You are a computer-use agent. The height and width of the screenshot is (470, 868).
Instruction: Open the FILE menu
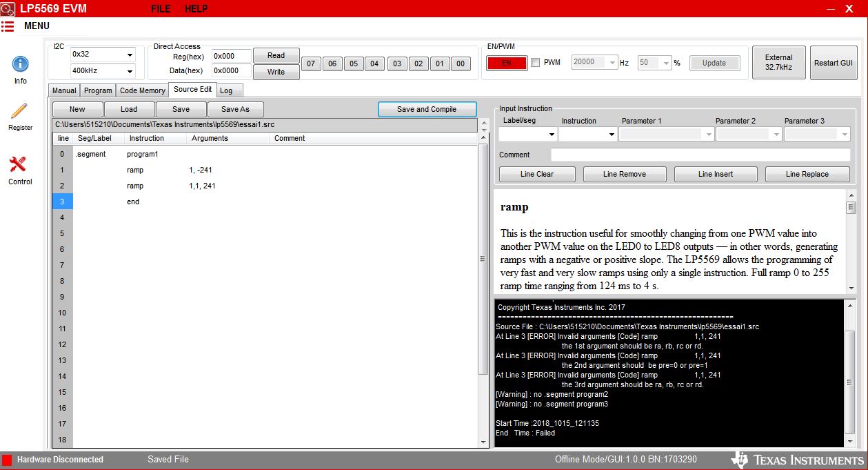point(159,8)
